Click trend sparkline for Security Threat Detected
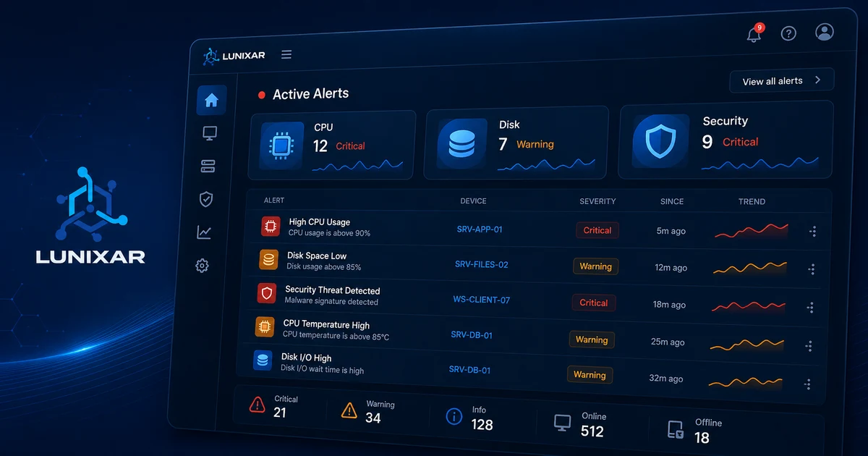 [749, 306]
